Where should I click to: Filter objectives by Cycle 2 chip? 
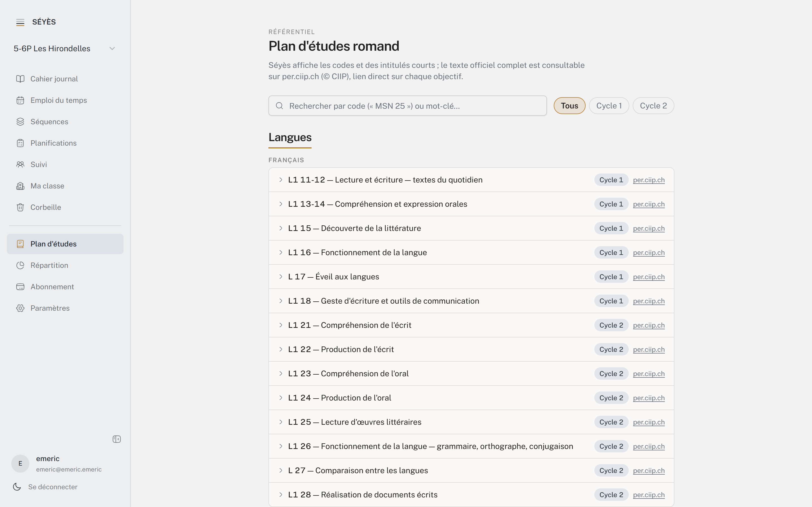click(x=653, y=106)
